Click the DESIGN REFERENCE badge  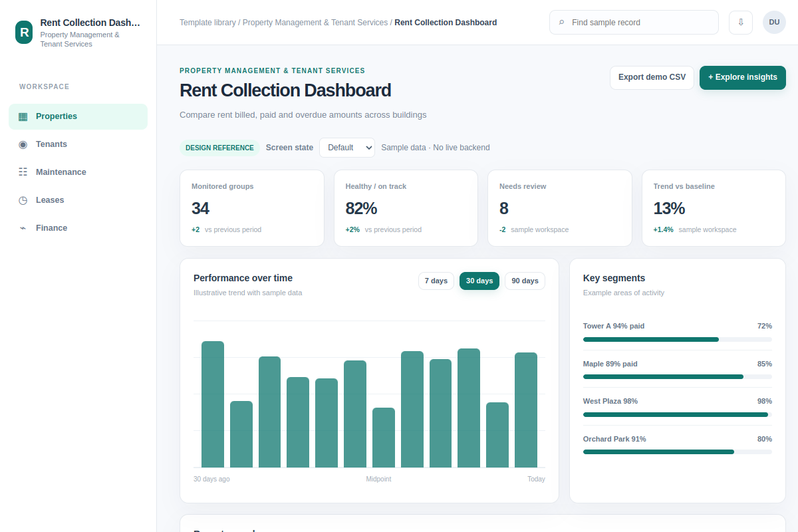tap(219, 148)
